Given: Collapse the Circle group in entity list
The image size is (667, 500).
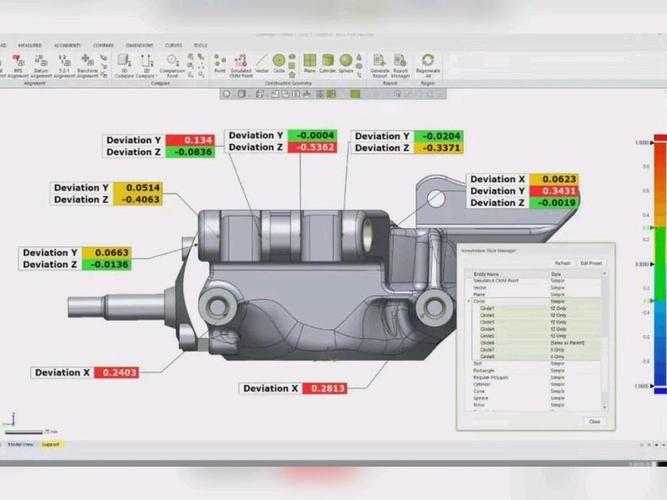Looking at the screenshot, I should tap(469, 301).
